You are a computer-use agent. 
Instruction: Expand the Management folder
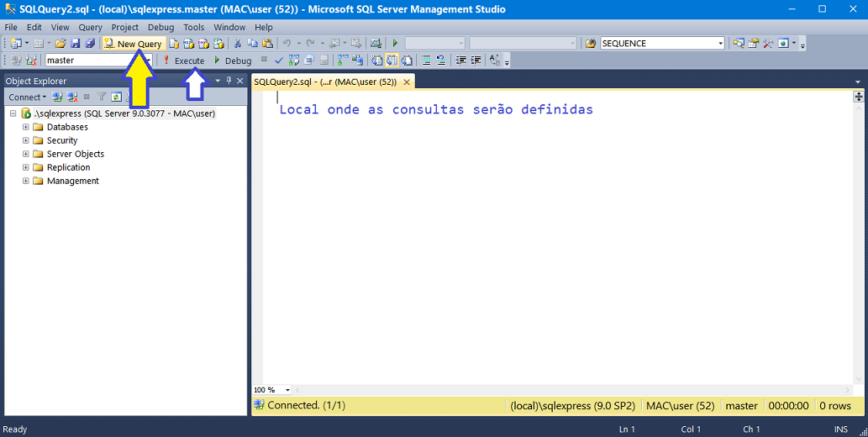coord(25,181)
